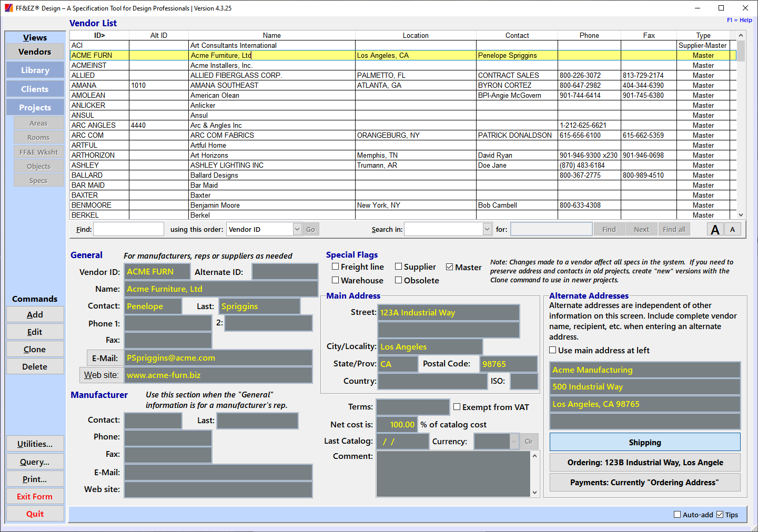The height and width of the screenshot is (532, 758).
Task: Switch to the Library view
Action: tap(35, 70)
